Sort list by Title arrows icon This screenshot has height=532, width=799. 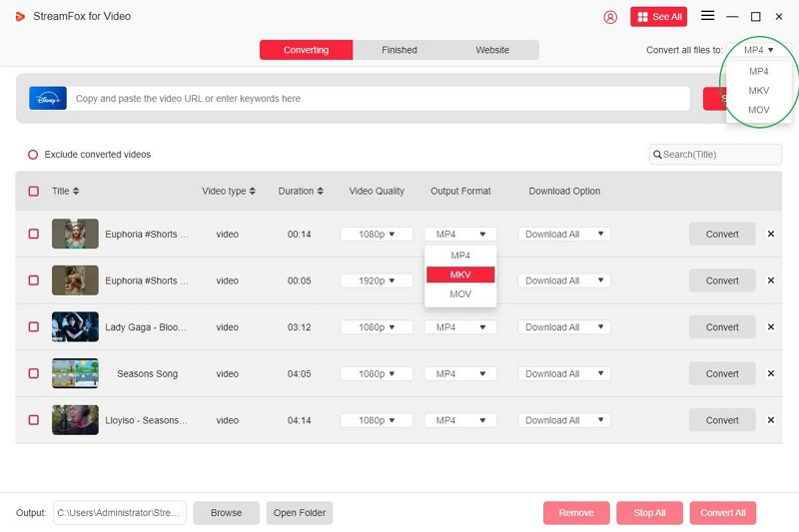click(x=76, y=191)
